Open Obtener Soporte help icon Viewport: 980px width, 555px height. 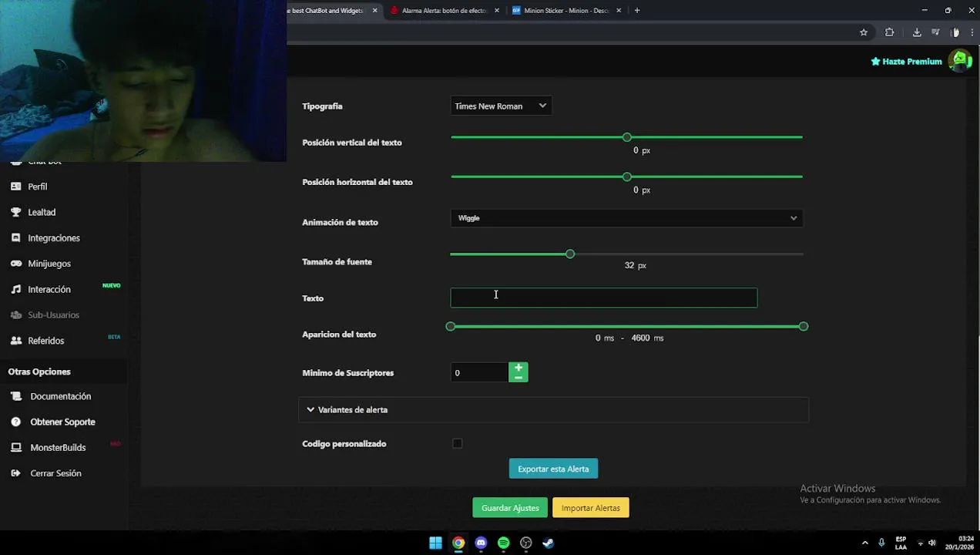click(15, 422)
